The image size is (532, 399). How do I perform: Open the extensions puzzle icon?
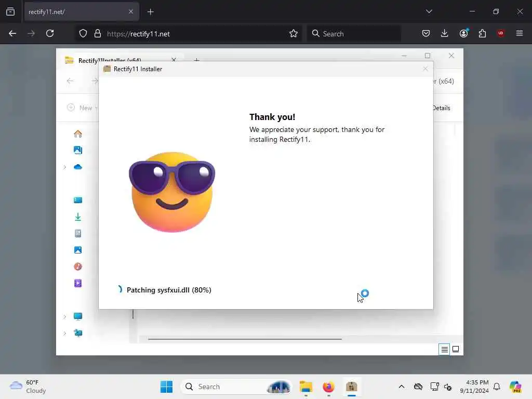(x=482, y=33)
